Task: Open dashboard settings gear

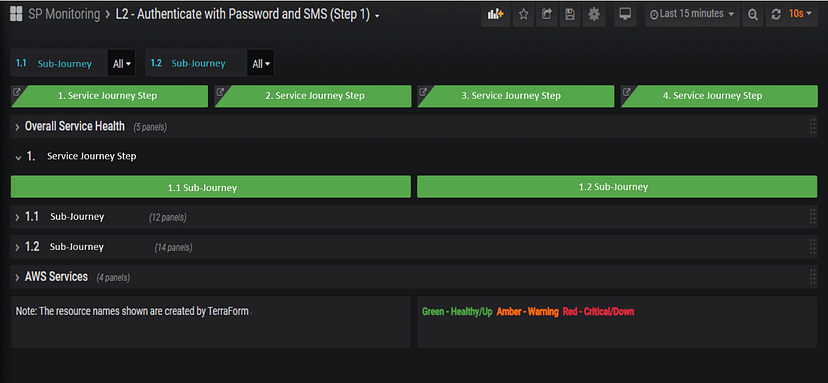Action: [x=594, y=15]
